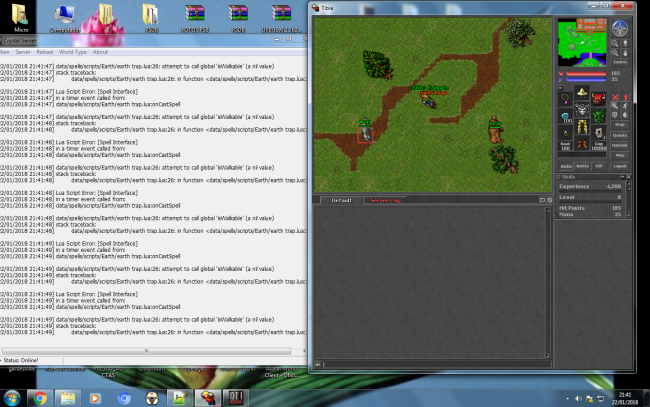Open Windows Explorer from taskbar

68,398
